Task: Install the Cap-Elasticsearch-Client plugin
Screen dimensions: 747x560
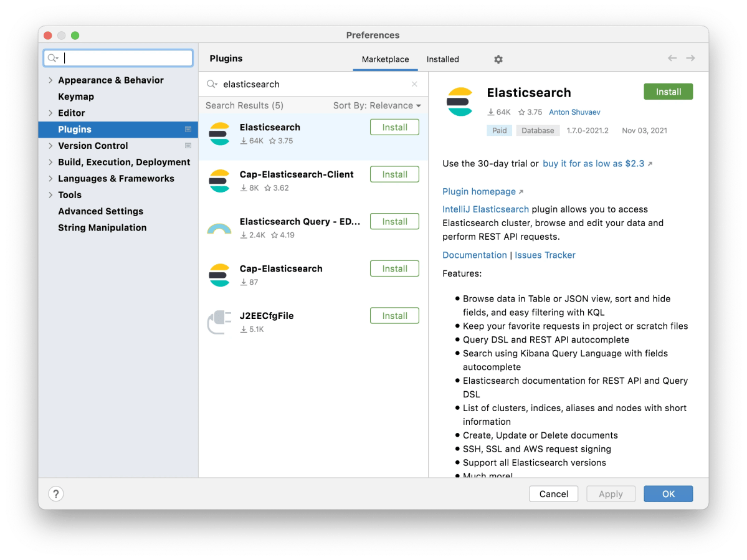Action: click(x=394, y=174)
